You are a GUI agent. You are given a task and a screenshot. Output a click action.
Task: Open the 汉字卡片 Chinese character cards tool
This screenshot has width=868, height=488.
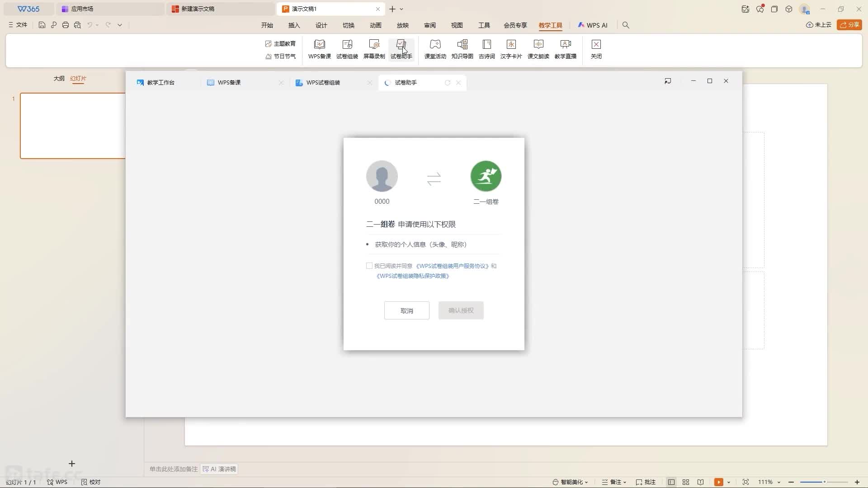pyautogui.click(x=511, y=49)
